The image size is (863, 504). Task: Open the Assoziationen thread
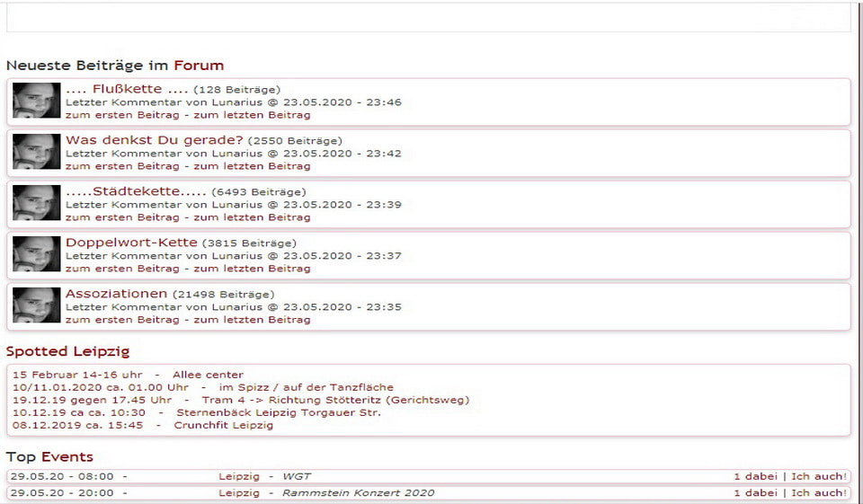116,294
